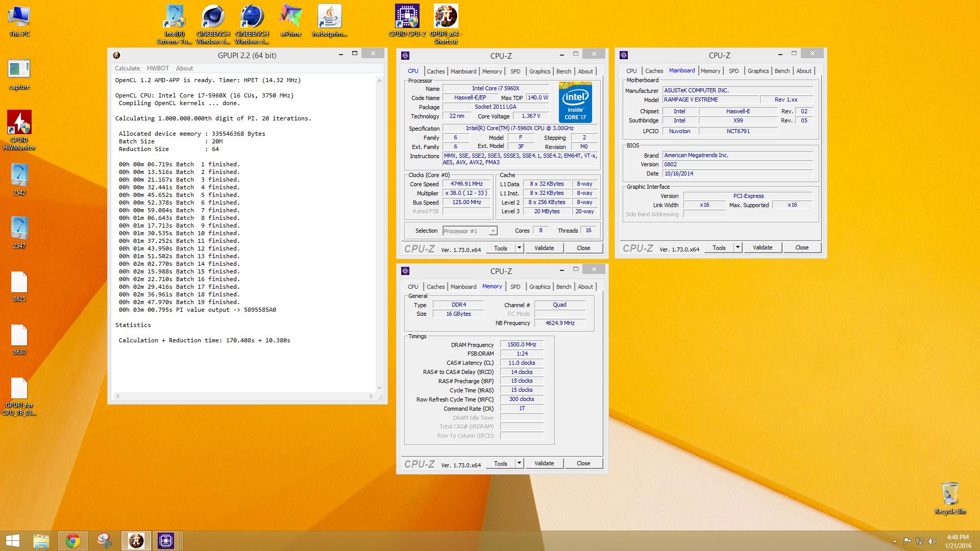Open the Recycle Bin
The height and width of the screenshot is (551, 980).
point(950,498)
